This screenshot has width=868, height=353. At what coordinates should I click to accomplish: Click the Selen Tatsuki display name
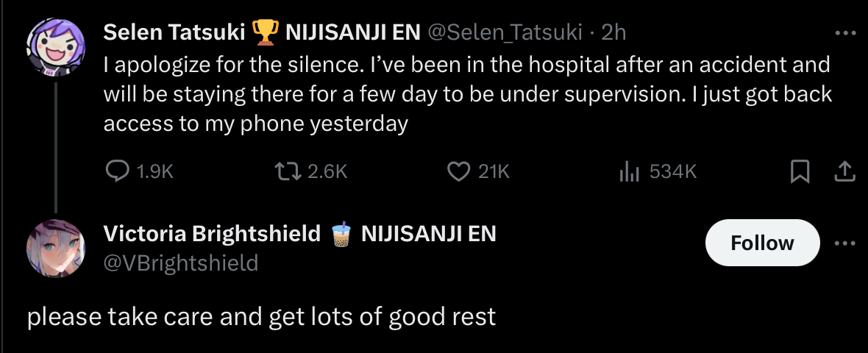[175, 32]
